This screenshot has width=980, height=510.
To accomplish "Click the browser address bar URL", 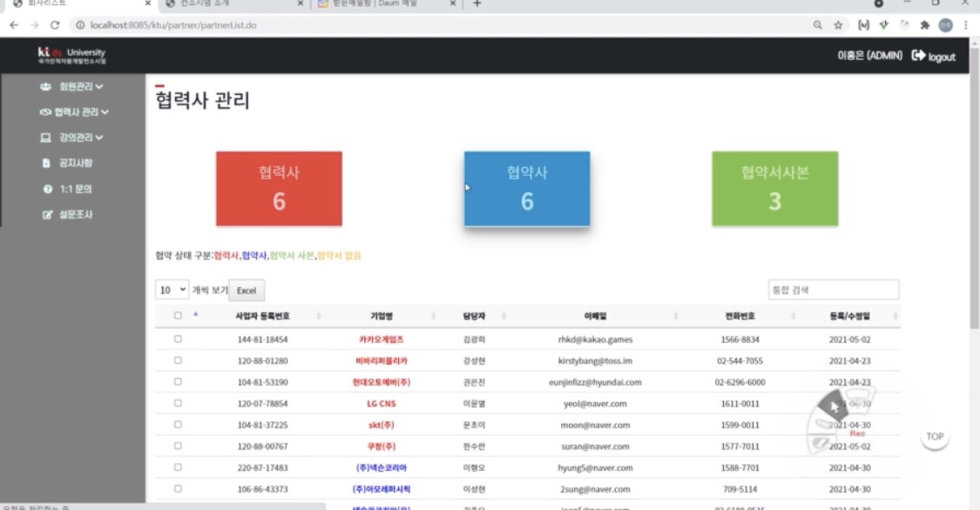I will click(x=173, y=25).
